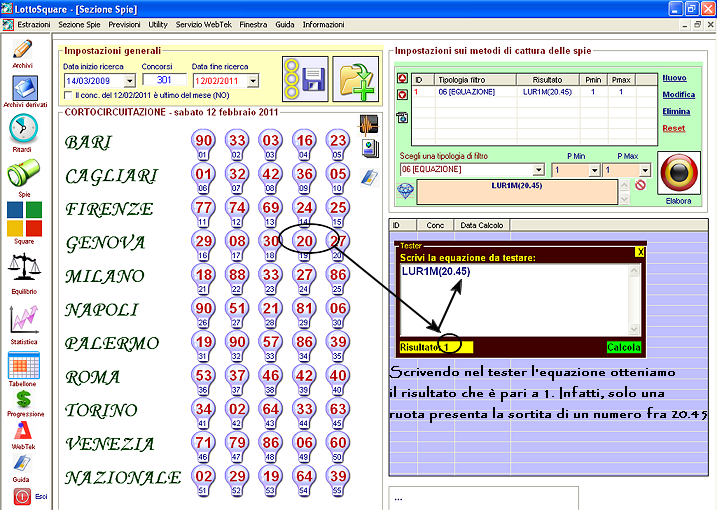The image size is (717, 510).
Task: Click the Tipologia filtro column header
Action: (x=475, y=80)
